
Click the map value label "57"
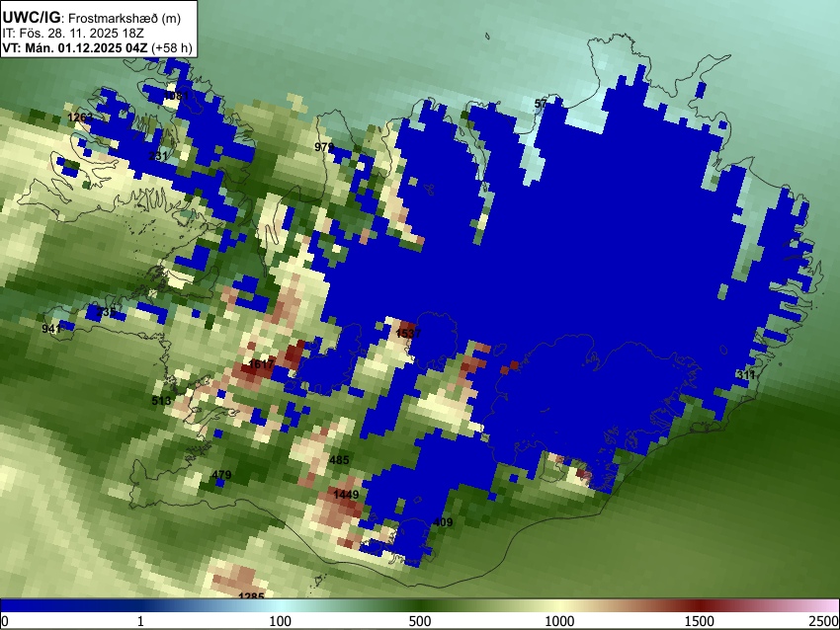[x=542, y=104]
